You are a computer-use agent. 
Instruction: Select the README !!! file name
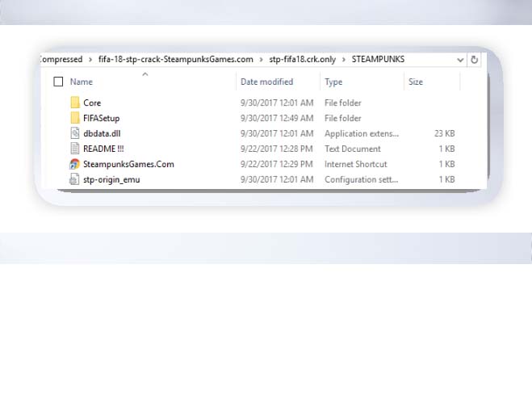[103, 149]
